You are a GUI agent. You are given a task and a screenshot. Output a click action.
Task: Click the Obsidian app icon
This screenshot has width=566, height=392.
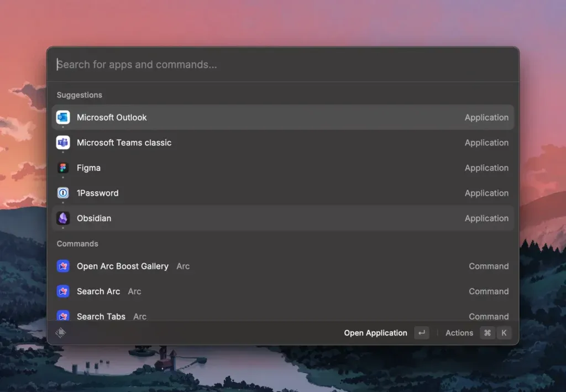(63, 218)
